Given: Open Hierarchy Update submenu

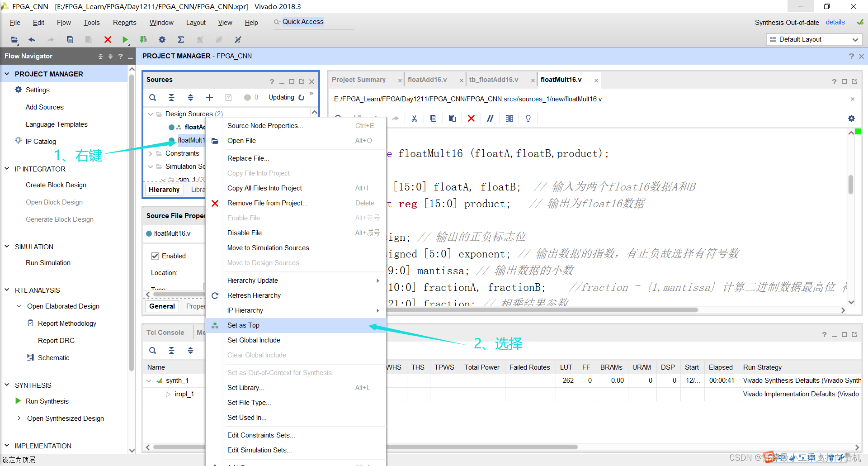Looking at the screenshot, I should (296, 281).
